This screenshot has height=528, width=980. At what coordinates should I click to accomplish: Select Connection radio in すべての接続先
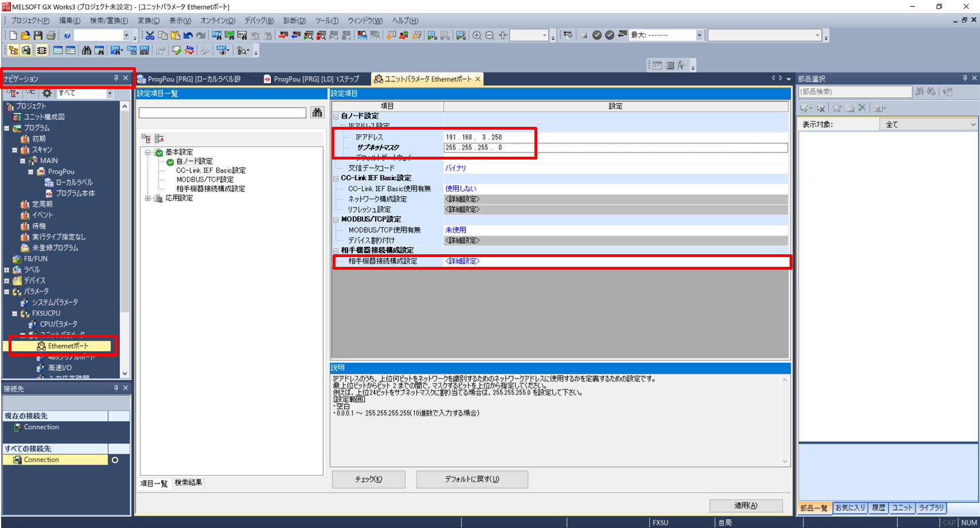coord(115,460)
